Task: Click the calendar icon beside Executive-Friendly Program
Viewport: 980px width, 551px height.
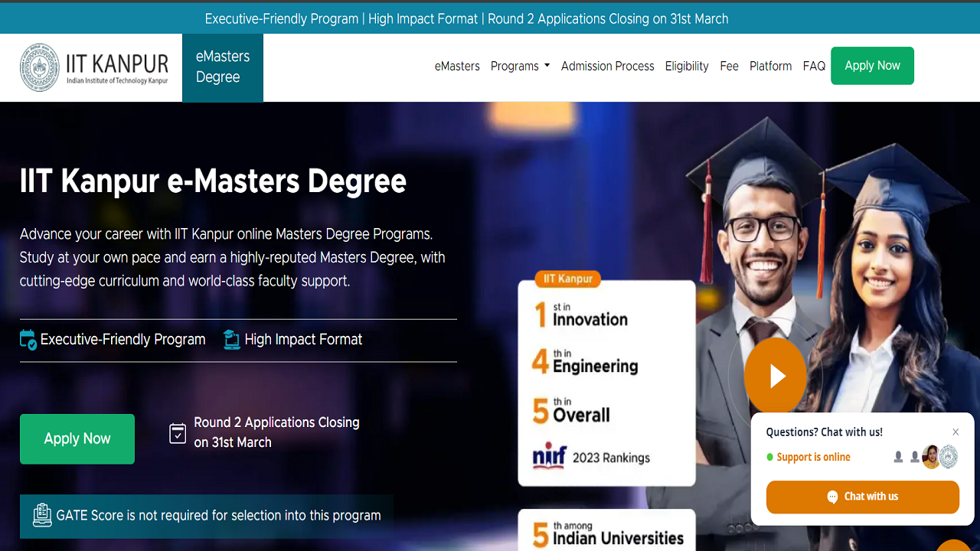Action: coord(28,340)
